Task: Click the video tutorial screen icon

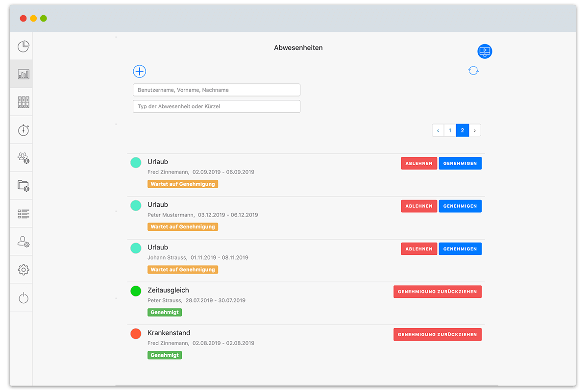Action: 484,51
